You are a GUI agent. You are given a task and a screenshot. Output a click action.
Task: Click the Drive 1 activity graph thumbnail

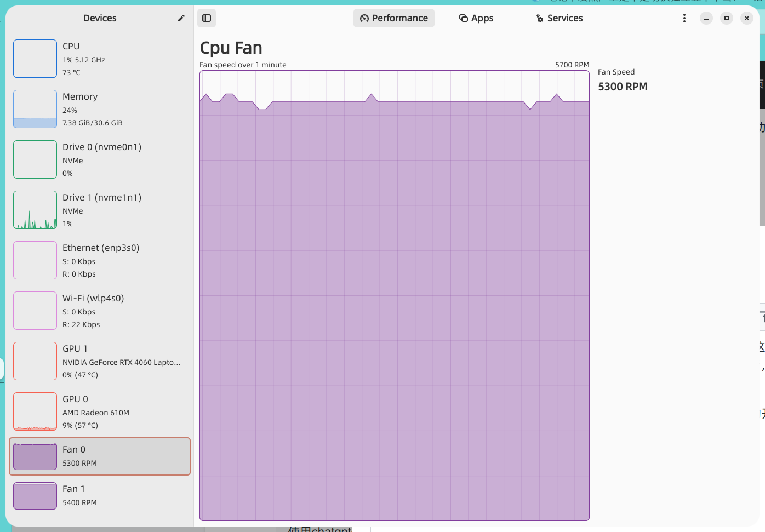(x=35, y=210)
